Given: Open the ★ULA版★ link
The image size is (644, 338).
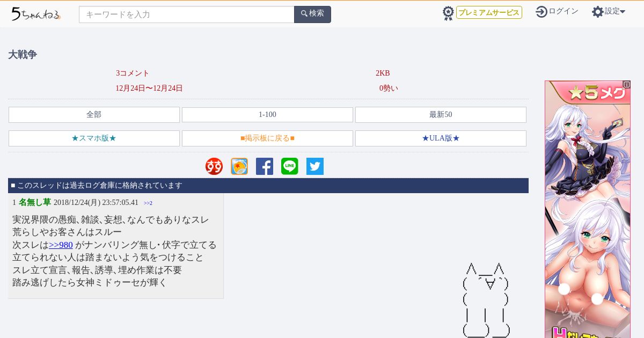Looking at the screenshot, I should tap(441, 138).
